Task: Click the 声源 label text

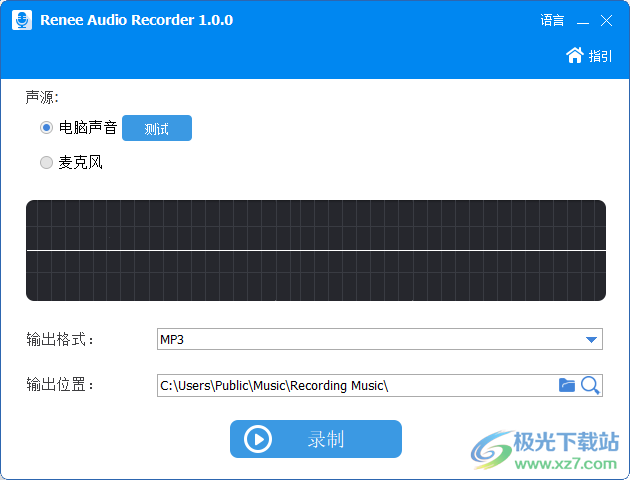Action: [42, 97]
